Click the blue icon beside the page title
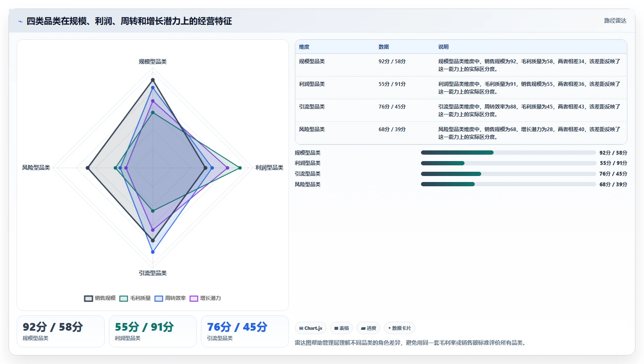This screenshot has height=364, width=644. [20, 21]
